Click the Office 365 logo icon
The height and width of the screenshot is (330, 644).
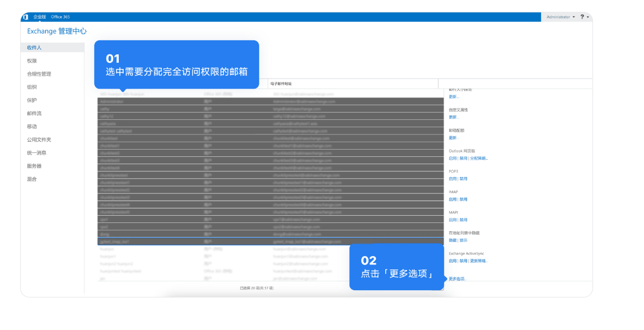coord(25,17)
